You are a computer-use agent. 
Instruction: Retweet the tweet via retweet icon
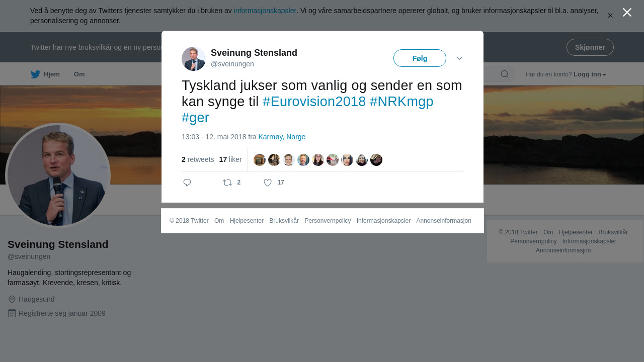[x=227, y=183]
